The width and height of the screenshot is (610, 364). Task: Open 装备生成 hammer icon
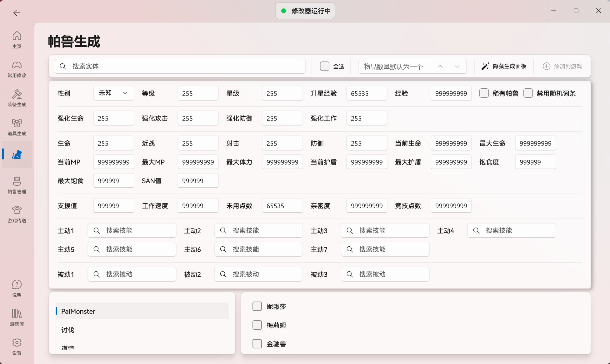17,98
